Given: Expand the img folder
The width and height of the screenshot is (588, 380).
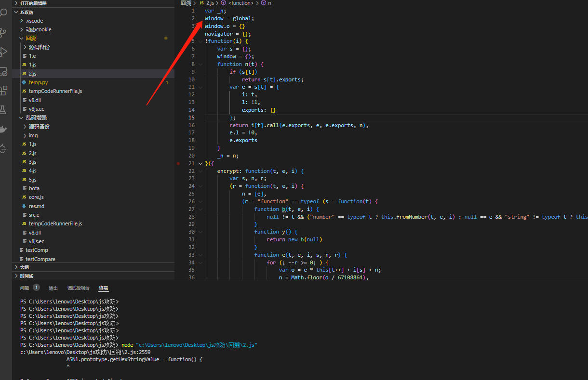Looking at the screenshot, I should point(25,135).
